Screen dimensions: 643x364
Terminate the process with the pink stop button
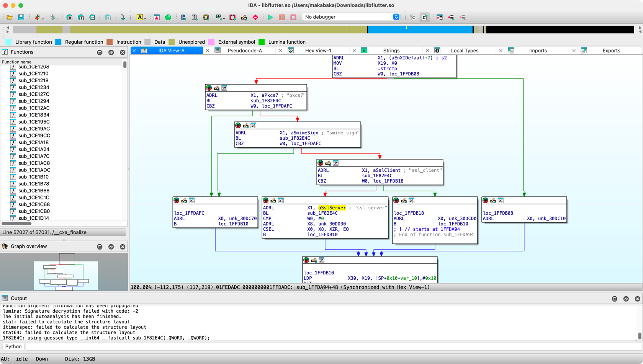293,17
